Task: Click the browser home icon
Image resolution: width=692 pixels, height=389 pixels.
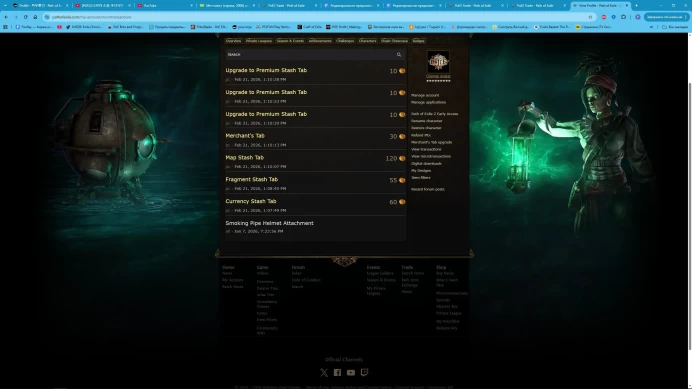Action: click(35, 17)
